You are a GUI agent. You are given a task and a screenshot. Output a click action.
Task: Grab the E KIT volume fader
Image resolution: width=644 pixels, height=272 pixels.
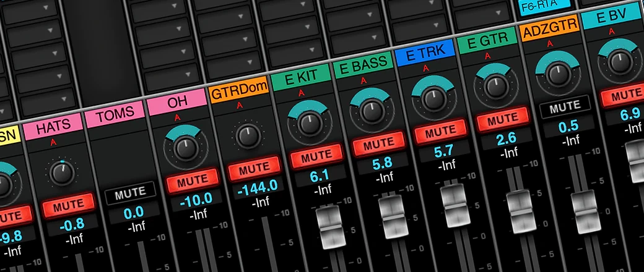(330, 227)
